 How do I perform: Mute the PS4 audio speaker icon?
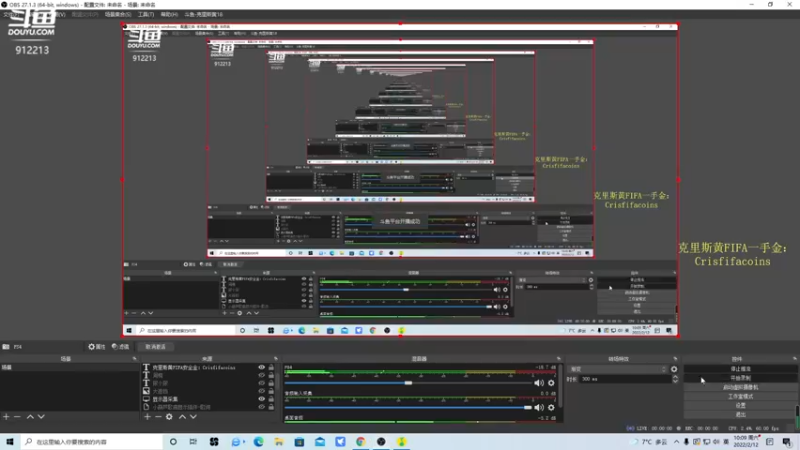click(x=539, y=383)
